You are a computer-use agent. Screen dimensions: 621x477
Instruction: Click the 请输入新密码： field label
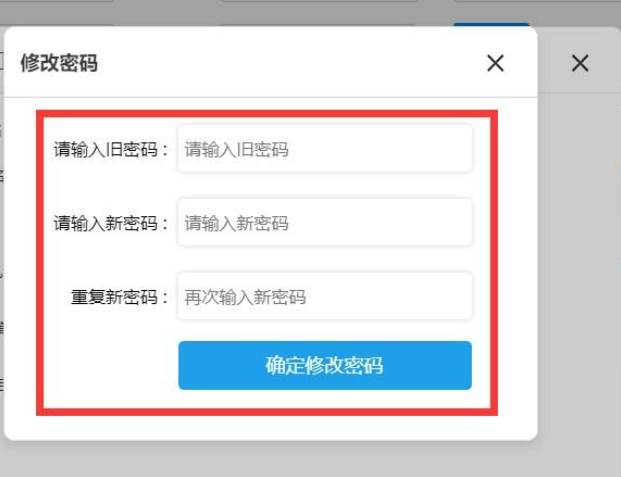click(111, 223)
